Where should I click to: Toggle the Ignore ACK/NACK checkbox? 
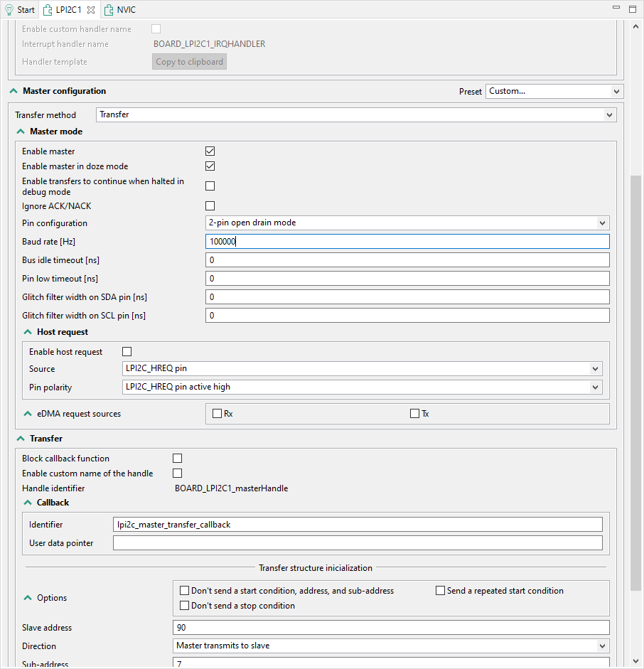coord(210,205)
